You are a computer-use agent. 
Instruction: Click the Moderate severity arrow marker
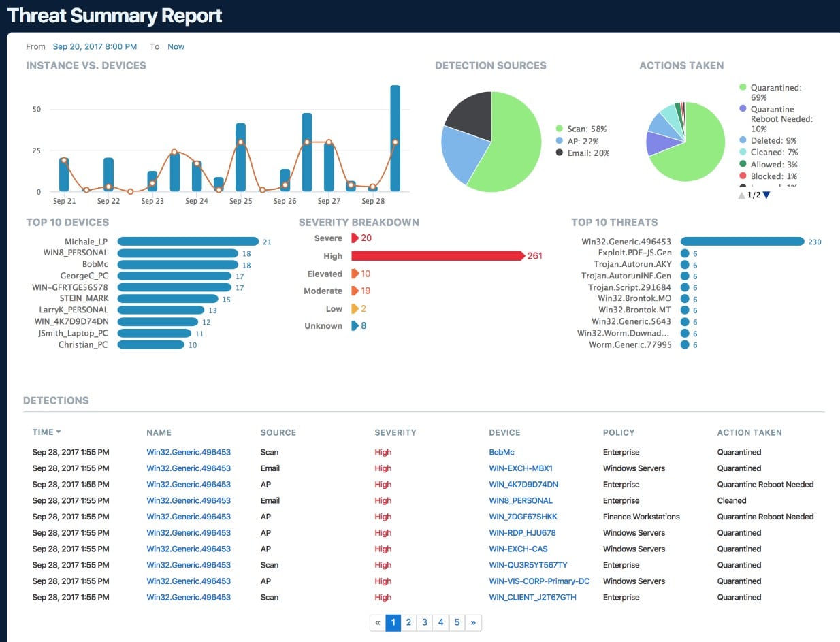[x=355, y=291]
